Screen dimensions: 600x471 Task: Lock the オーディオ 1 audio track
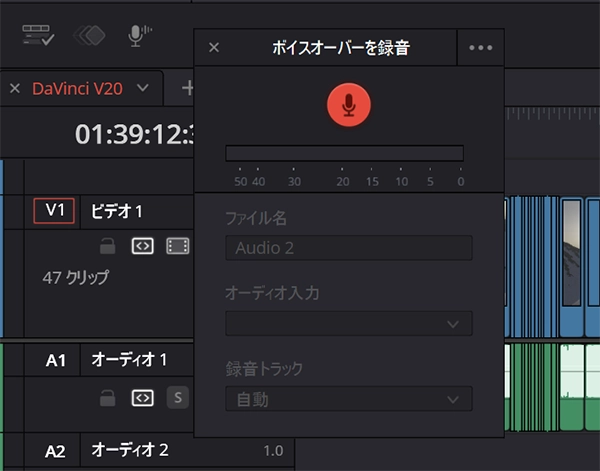107,397
